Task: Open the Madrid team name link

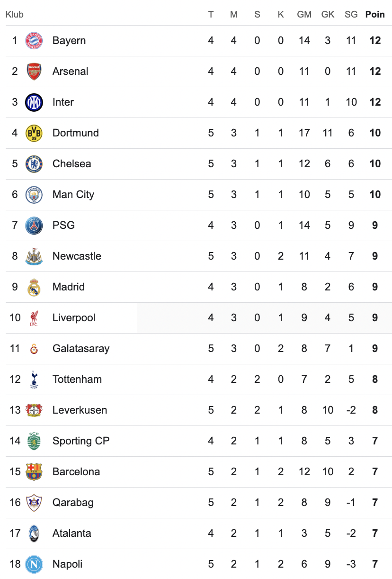Action: click(69, 287)
